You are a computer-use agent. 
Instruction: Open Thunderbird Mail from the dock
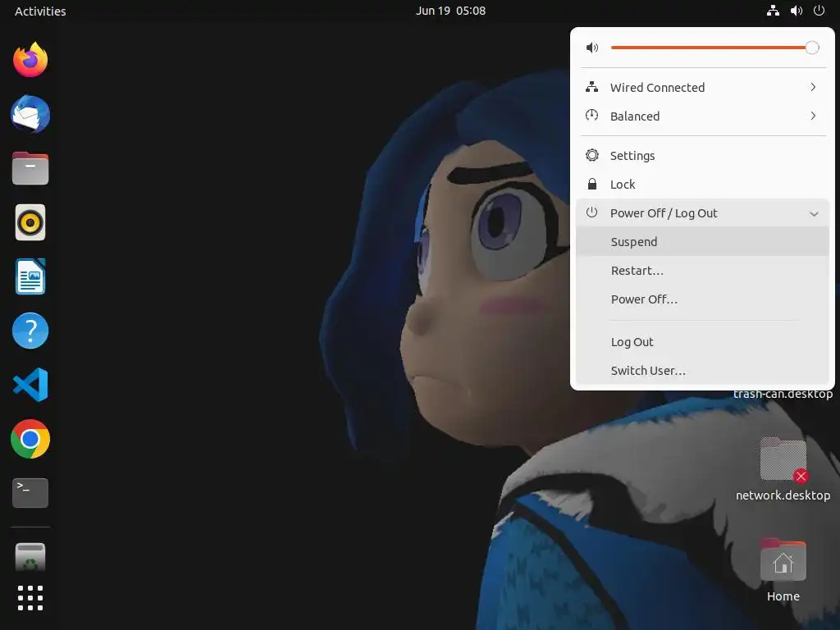point(30,114)
